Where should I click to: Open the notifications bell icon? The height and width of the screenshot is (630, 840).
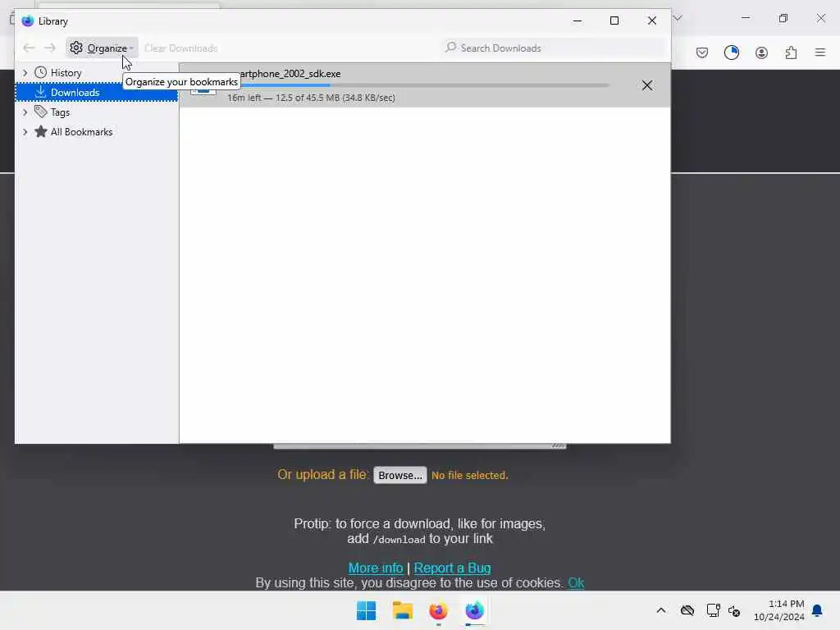[x=818, y=610]
